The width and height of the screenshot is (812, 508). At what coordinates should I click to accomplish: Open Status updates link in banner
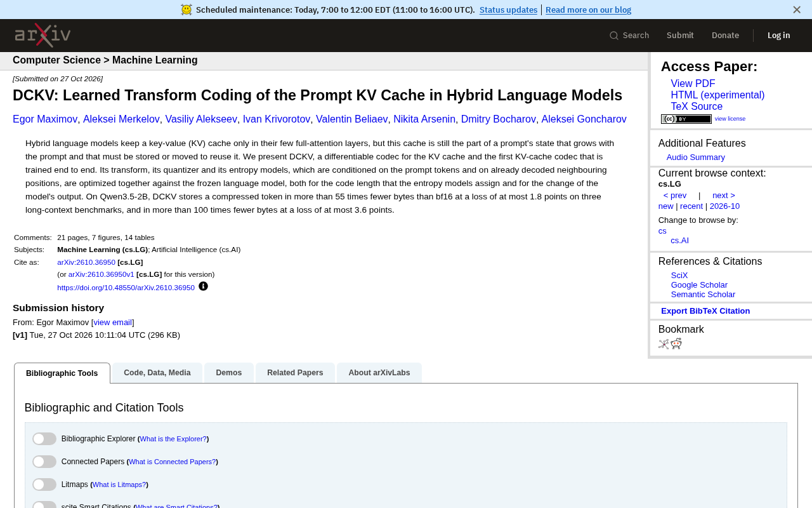(508, 10)
